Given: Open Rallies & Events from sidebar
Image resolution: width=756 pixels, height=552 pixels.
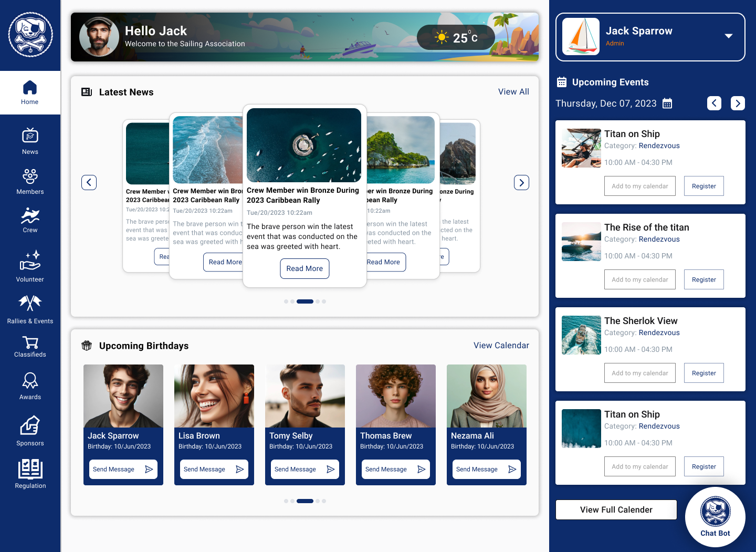Looking at the screenshot, I should coord(30,309).
